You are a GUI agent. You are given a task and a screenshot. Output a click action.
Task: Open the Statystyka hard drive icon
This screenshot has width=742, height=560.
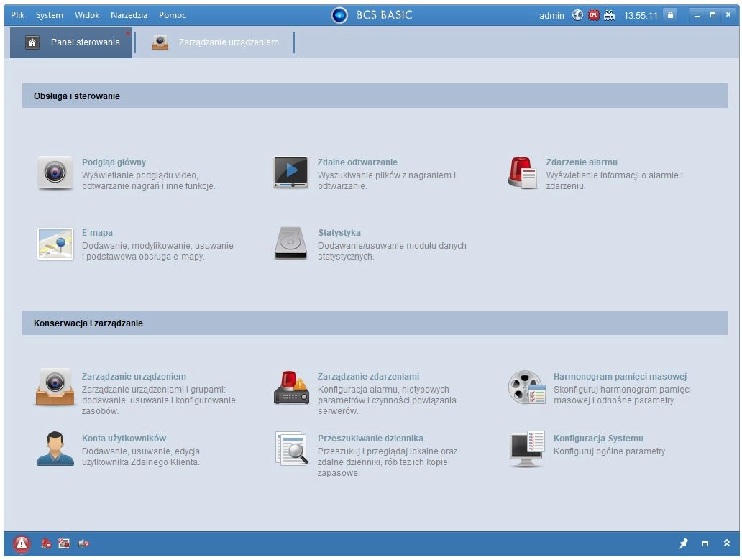(290, 244)
